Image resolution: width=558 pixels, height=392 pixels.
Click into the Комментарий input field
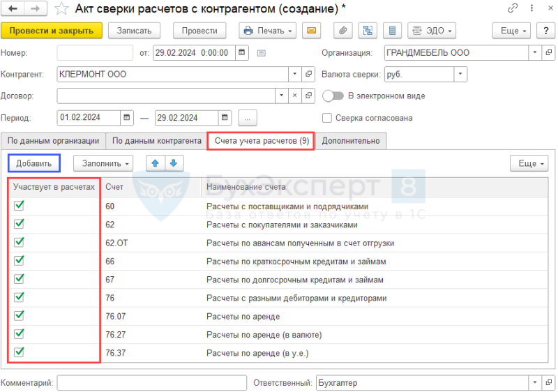tap(151, 383)
